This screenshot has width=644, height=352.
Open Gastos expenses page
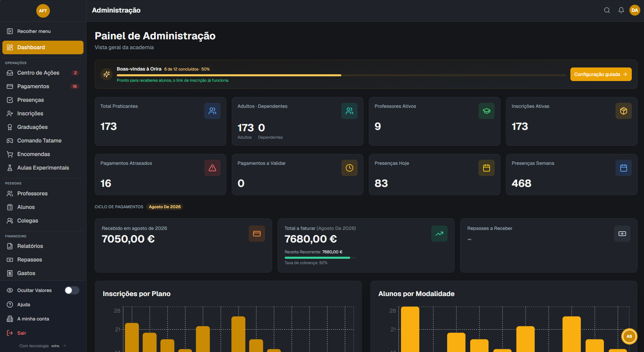43,273
